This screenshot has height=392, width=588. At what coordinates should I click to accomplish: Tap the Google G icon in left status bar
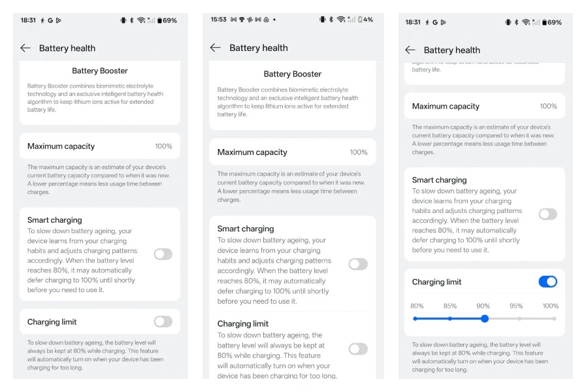pos(50,20)
